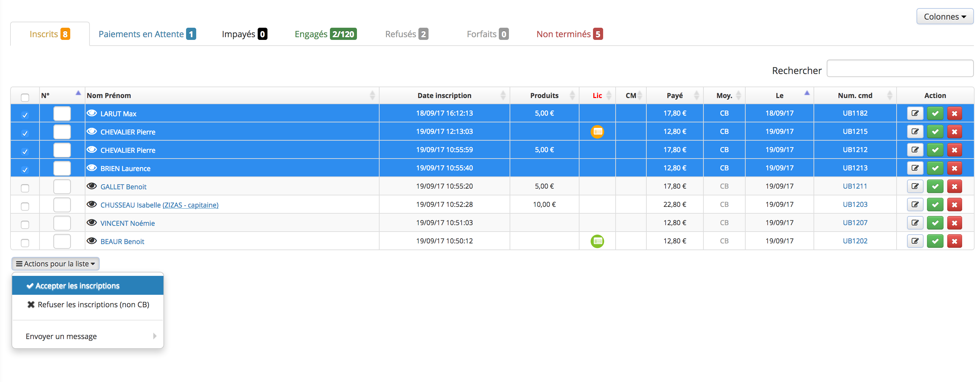Check the CHUSSEAU Isabelle row checkbox
The height and width of the screenshot is (382, 980).
coord(25,207)
